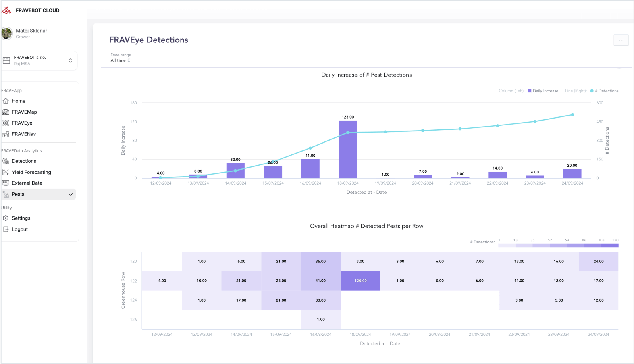
Task: Open Matěj Sklenář user avatar
Action: click(x=6, y=33)
